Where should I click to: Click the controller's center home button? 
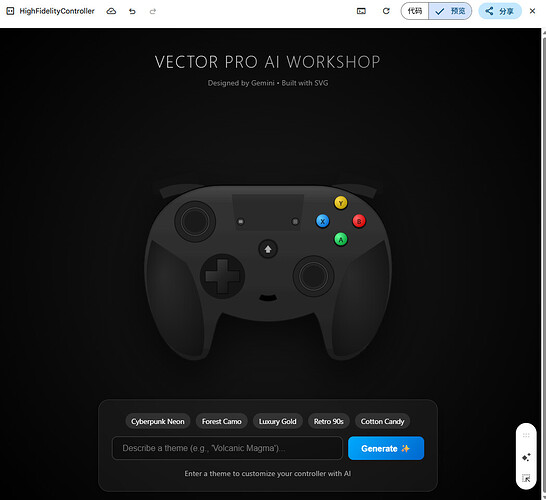click(268, 249)
